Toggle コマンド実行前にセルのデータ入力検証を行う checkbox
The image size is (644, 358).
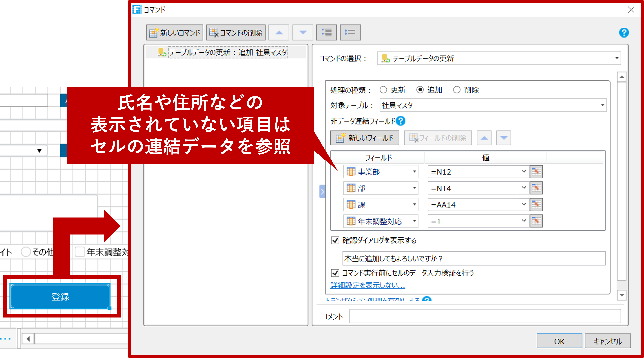pyautogui.click(x=335, y=273)
